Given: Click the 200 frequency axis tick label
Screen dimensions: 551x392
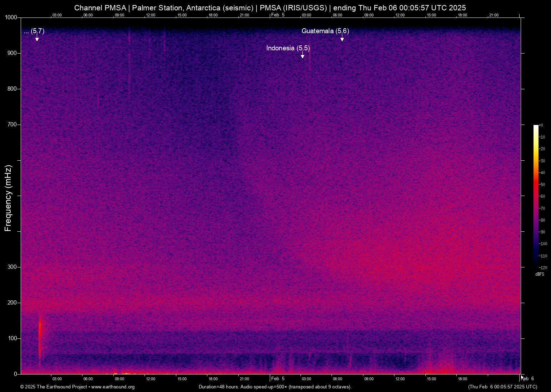Looking at the screenshot, I should (12, 303).
